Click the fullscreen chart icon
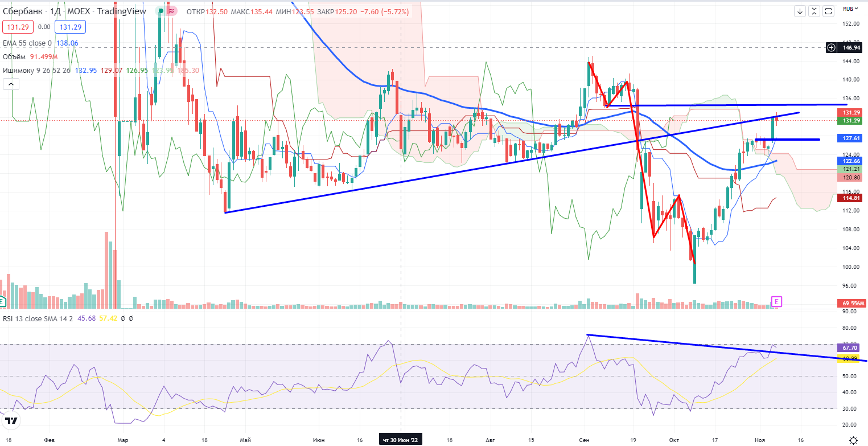This screenshot has height=446, width=868. [x=828, y=11]
